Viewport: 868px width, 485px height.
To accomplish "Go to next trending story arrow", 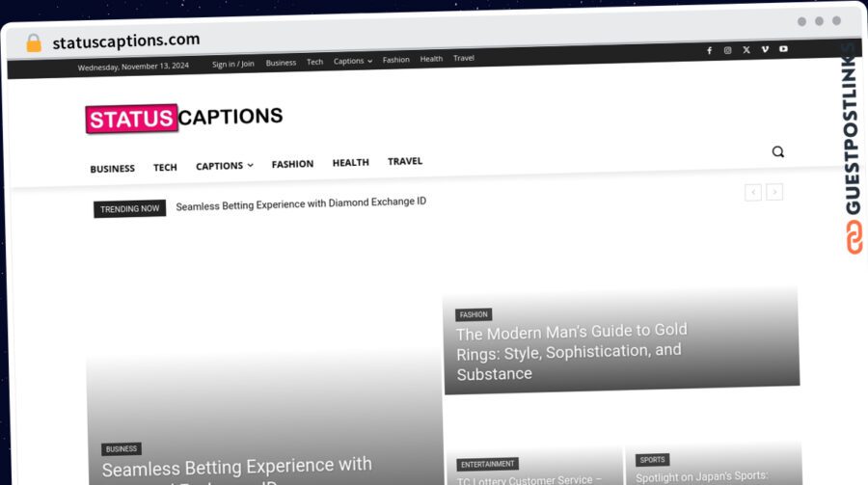I will [774, 192].
